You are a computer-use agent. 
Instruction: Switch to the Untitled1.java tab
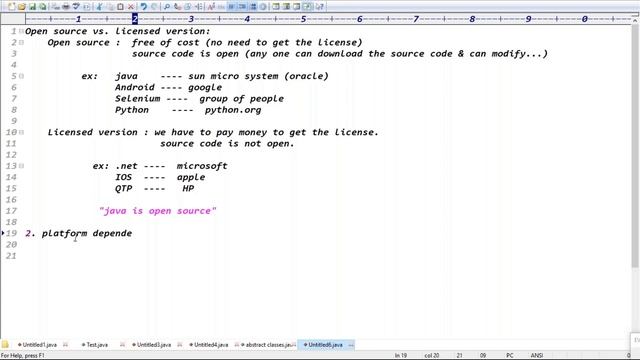tap(40, 345)
